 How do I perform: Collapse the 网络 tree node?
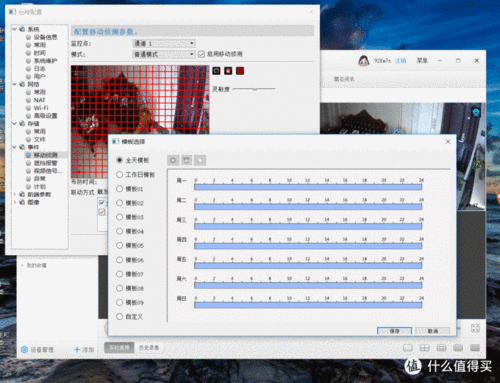14,84
